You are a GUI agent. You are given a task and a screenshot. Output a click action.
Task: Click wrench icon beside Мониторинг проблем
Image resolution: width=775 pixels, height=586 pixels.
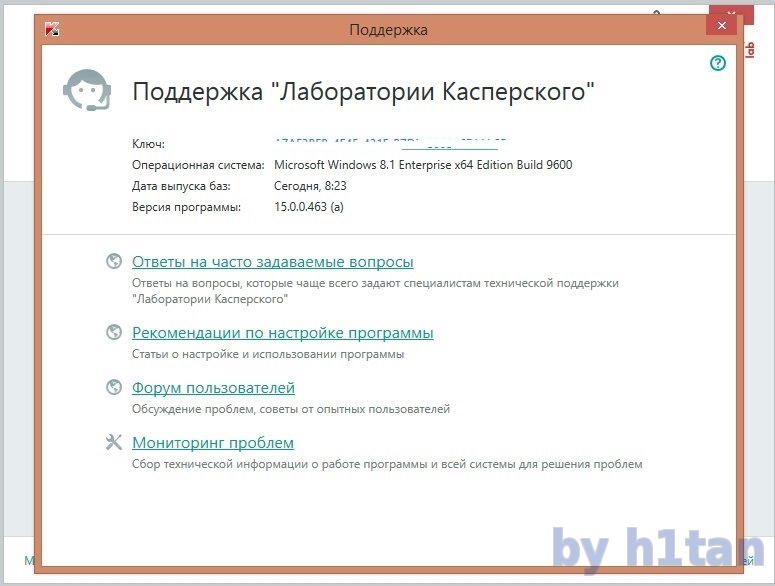114,442
